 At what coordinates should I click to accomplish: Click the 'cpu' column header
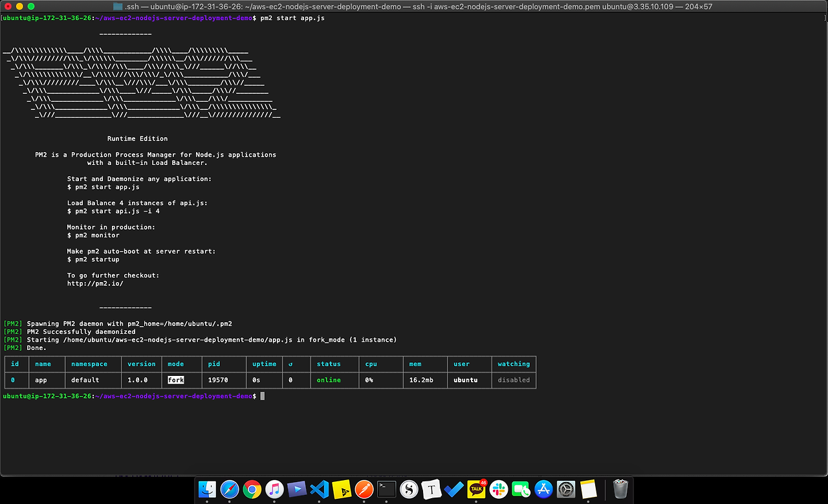pos(371,364)
